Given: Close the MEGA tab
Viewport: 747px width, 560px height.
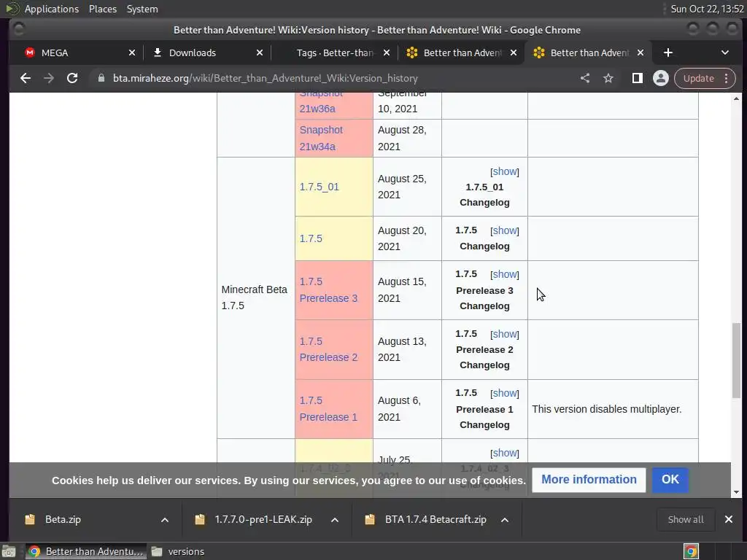Looking at the screenshot, I should tap(132, 52).
